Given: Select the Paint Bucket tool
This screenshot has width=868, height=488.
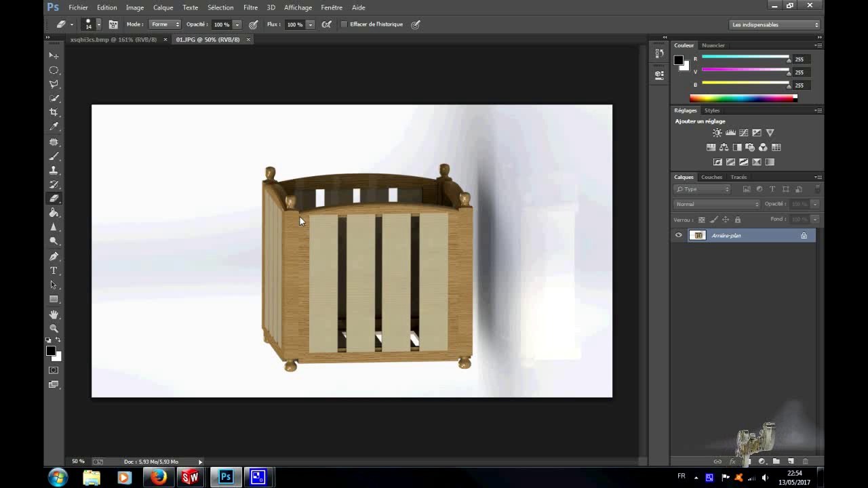Looking at the screenshot, I should pos(54,213).
